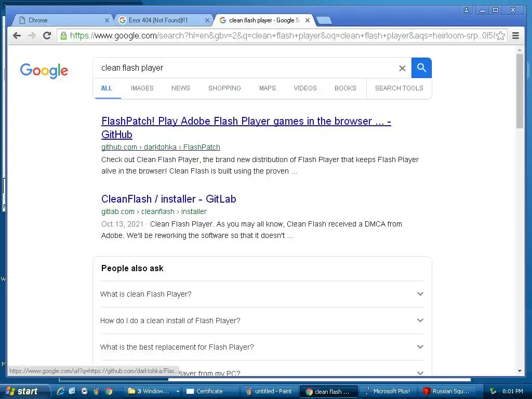532x399 pixels.
Task: Submit search with the blue magnifier button
Action: (421, 68)
